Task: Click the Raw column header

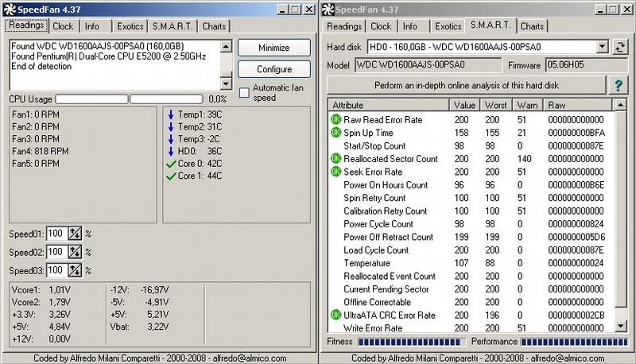Action: tap(578, 105)
